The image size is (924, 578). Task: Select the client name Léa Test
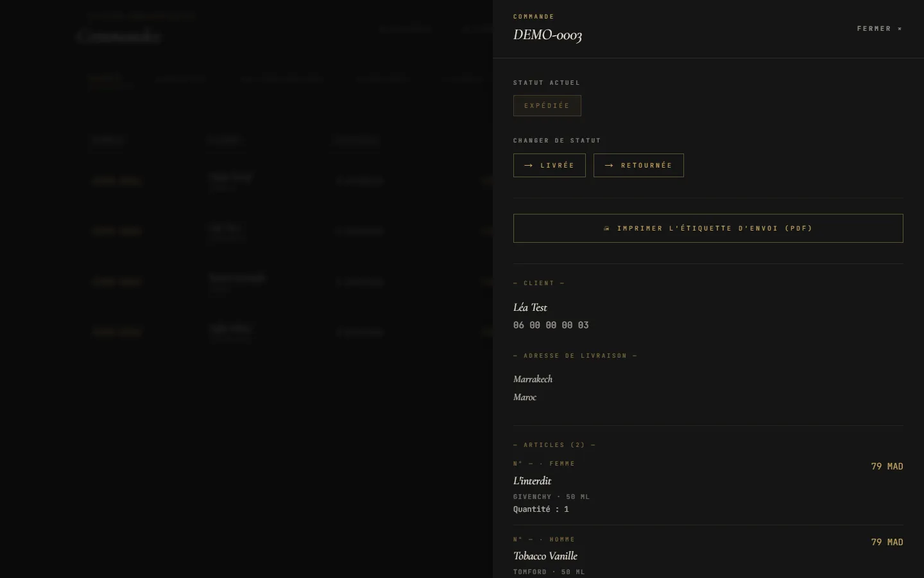click(530, 308)
